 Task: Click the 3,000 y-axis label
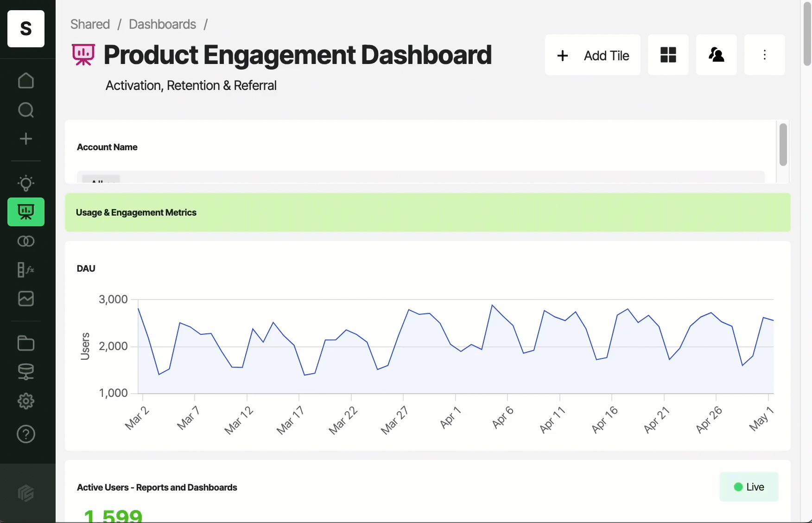pyautogui.click(x=113, y=300)
